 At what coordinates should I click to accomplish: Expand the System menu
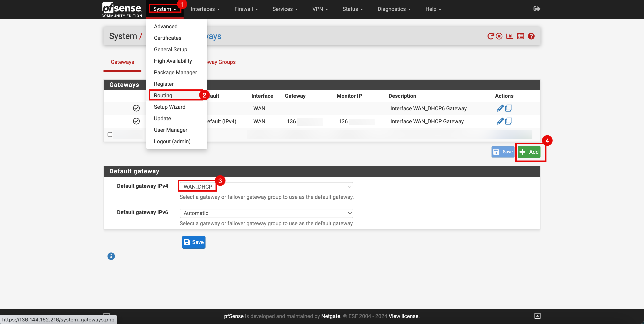coord(164,9)
